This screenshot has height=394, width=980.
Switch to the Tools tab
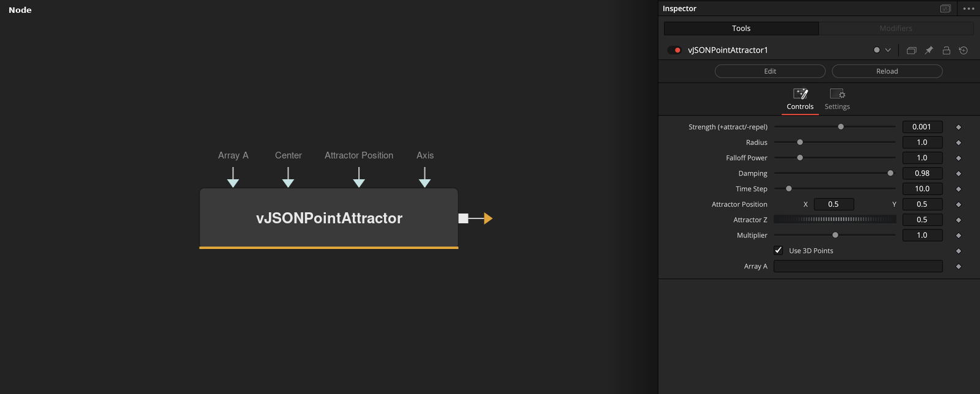coord(741,28)
